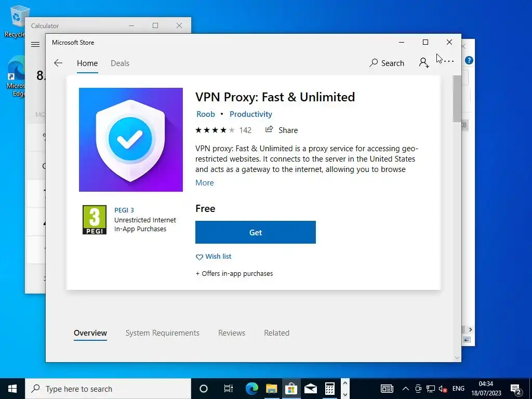Open the Windows Start menu
The width and height of the screenshot is (532, 399).
pyautogui.click(x=12, y=389)
